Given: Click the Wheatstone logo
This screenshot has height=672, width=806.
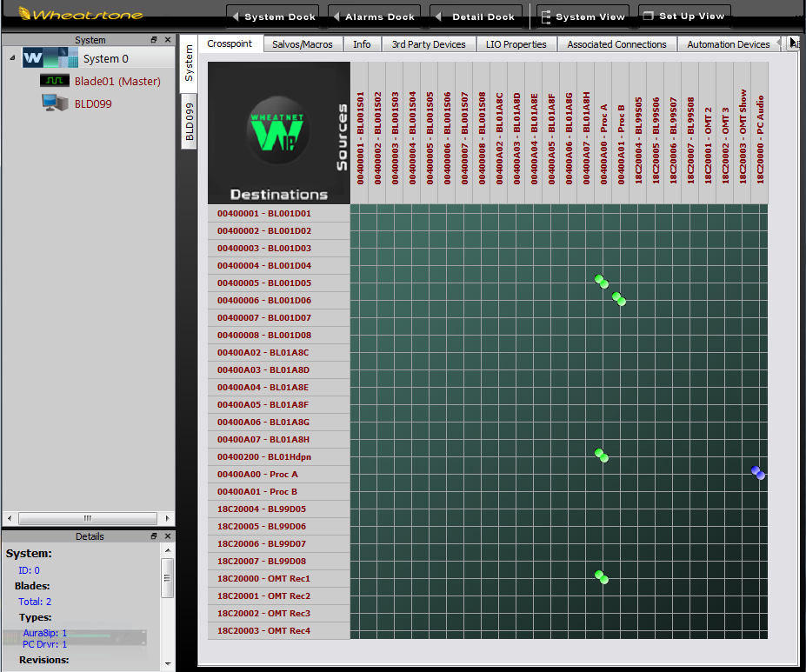Looking at the screenshot, I should (81, 14).
